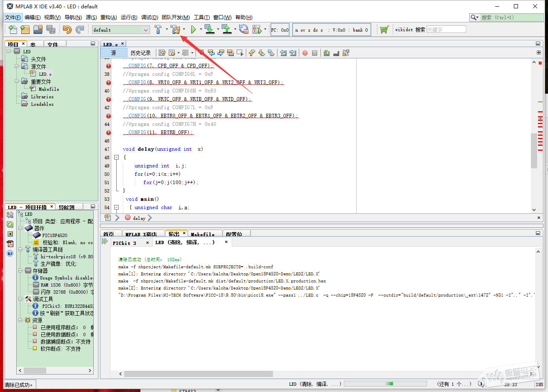Click the Read Device Memory upload icon
The height and width of the screenshot is (392, 548).
point(226,30)
